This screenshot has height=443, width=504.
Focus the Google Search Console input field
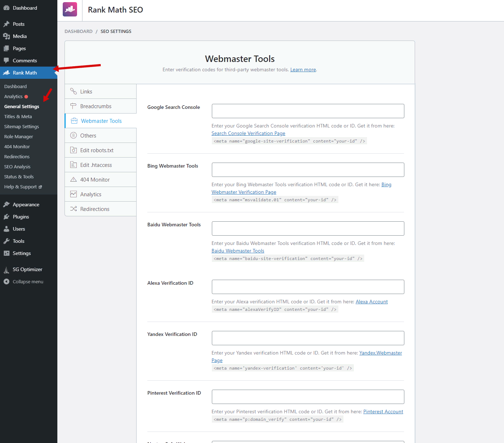pyautogui.click(x=308, y=111)
